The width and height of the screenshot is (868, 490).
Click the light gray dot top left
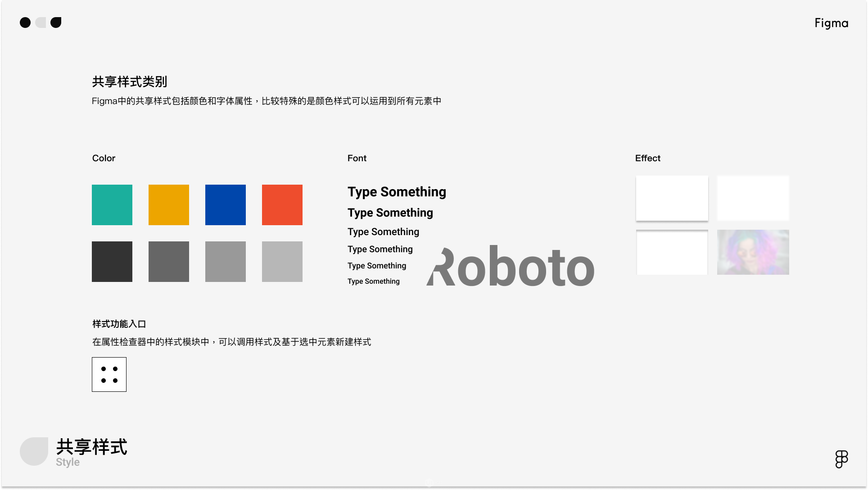[x=41, y=23]
